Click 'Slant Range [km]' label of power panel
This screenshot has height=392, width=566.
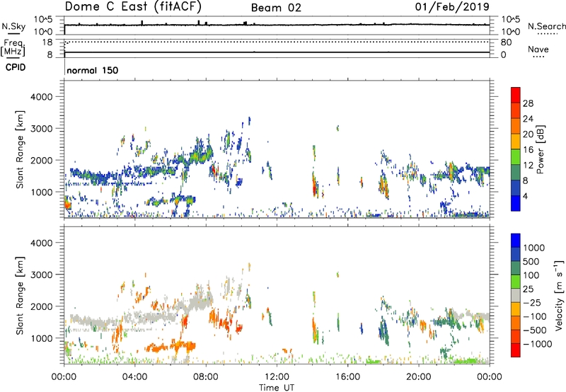[20, 149]
